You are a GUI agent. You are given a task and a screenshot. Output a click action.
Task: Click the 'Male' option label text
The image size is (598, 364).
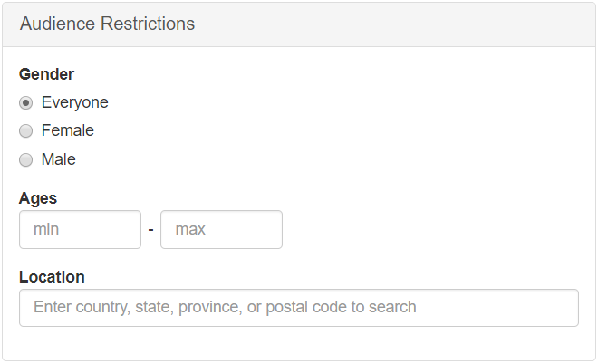58,160
